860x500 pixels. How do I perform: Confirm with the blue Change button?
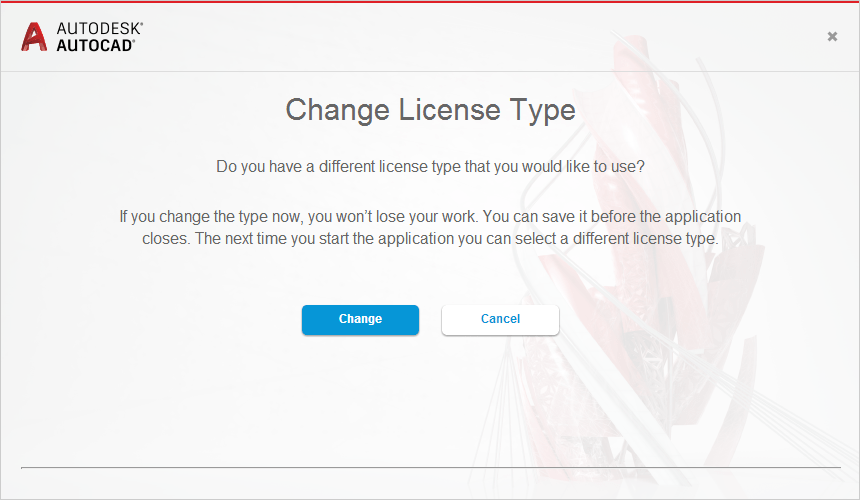pyautogui.click(x=360, y=320)
